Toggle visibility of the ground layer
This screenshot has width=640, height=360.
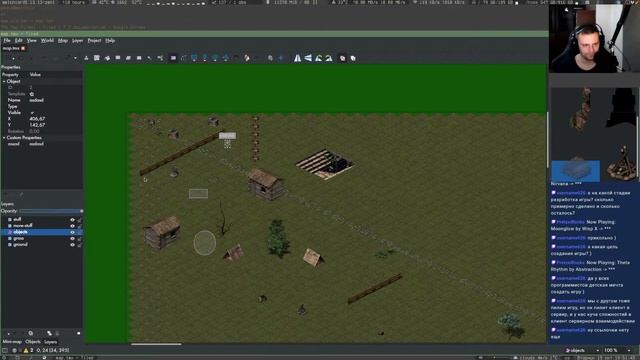tap(72, 244)
